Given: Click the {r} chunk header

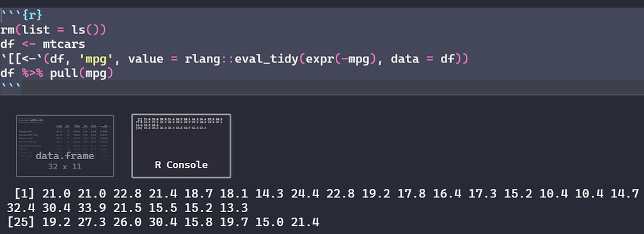Looking at the screenshot, I should [22, 16].
